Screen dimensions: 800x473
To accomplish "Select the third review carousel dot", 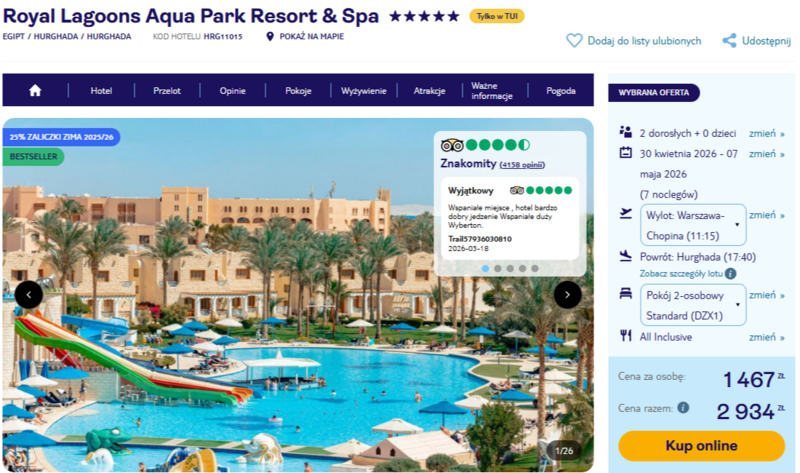I will (x=510, y=268).
